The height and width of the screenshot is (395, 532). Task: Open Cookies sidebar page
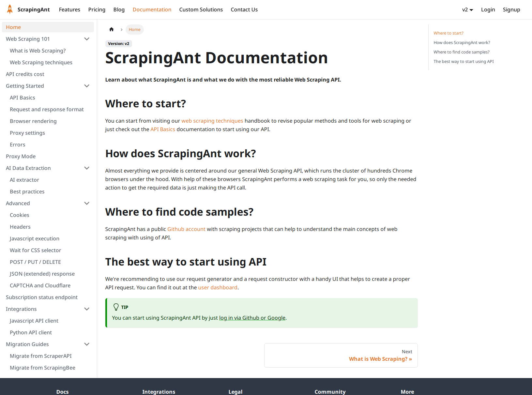point(20,215)
